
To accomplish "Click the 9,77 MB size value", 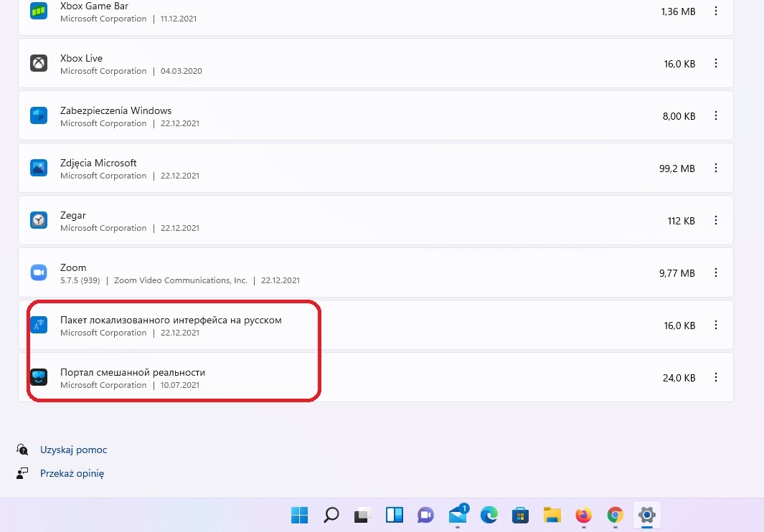I will click(676, 273).
